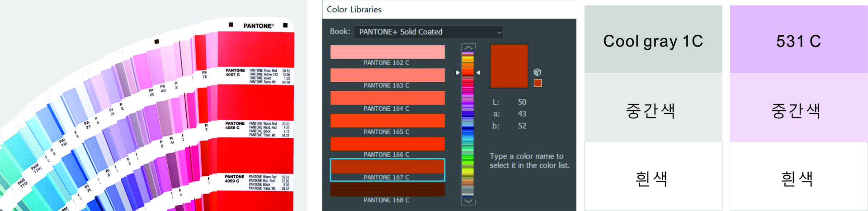Select PANTONE 162 C swatch
Image resolution: width=868 pixels, height=211 pixels.
(387, 52)
